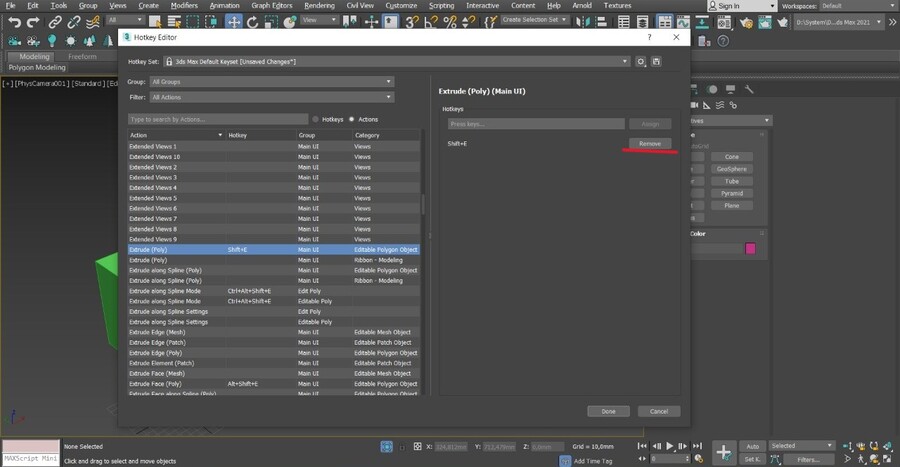
Task: Click the Done button
Action: [608, 411]
